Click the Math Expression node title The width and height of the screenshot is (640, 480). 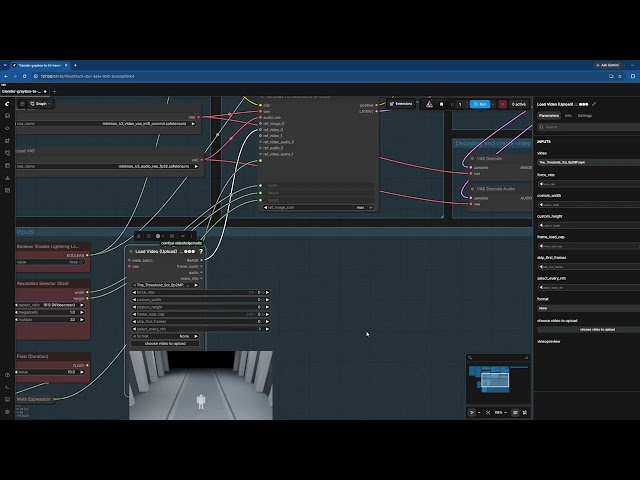tap(33, 399)
